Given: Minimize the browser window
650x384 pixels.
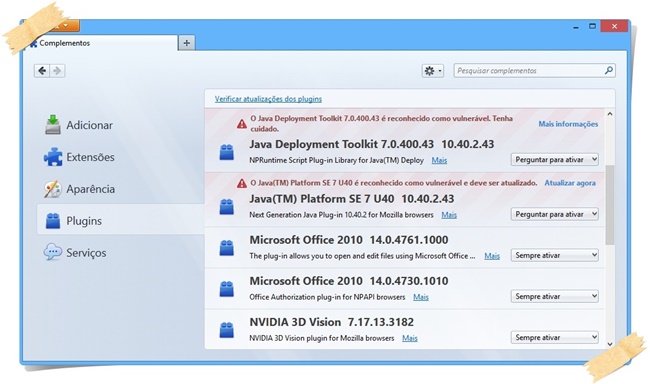Looking at the screenshot, I should coord(576,27).
